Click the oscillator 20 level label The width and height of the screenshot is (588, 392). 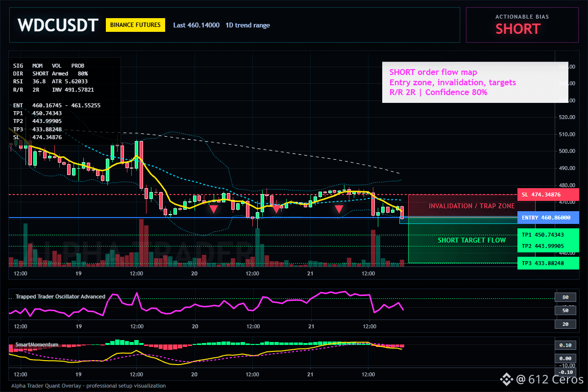pyautogui.click(x=565, y=324)
